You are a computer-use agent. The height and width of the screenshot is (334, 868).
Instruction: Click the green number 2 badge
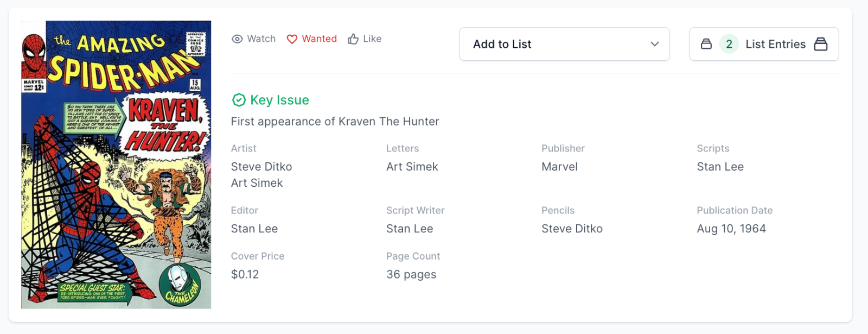[x=729, y=44]
